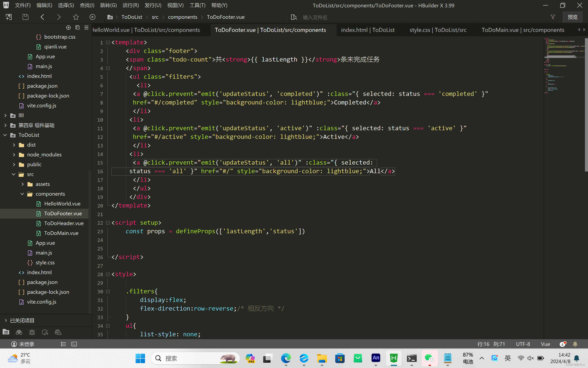Open the 工具(T) menu
The image size is (588, 368).
(197, 5)
